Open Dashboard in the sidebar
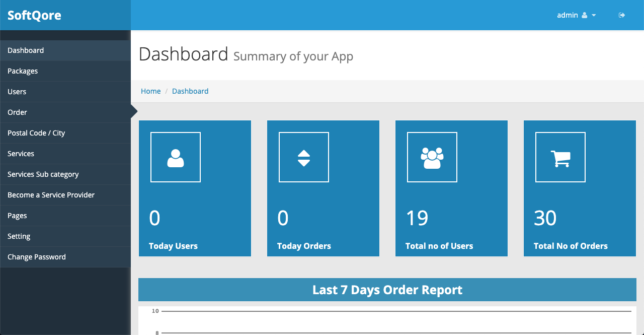The width and height of the screenshot is (644, 335). point(65,50)
